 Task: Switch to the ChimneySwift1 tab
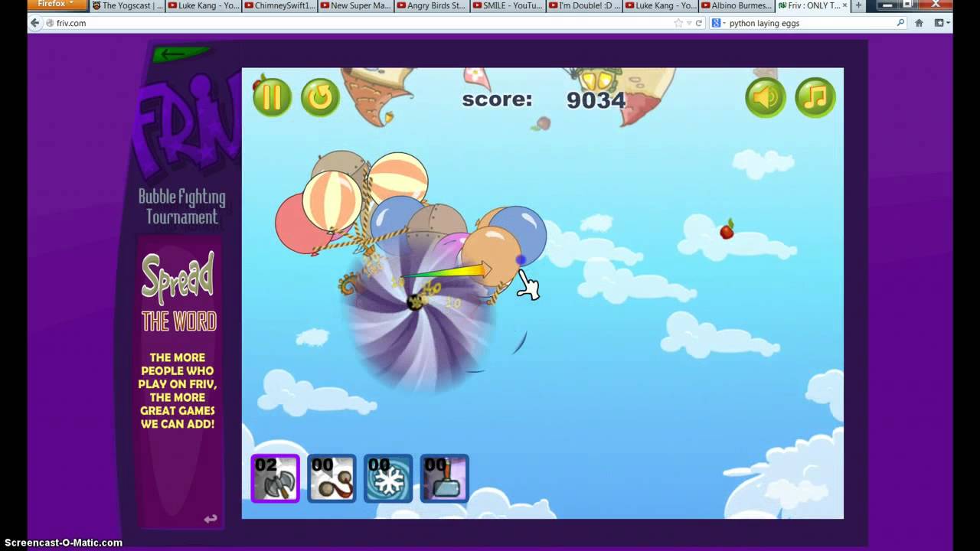(279, 5)
